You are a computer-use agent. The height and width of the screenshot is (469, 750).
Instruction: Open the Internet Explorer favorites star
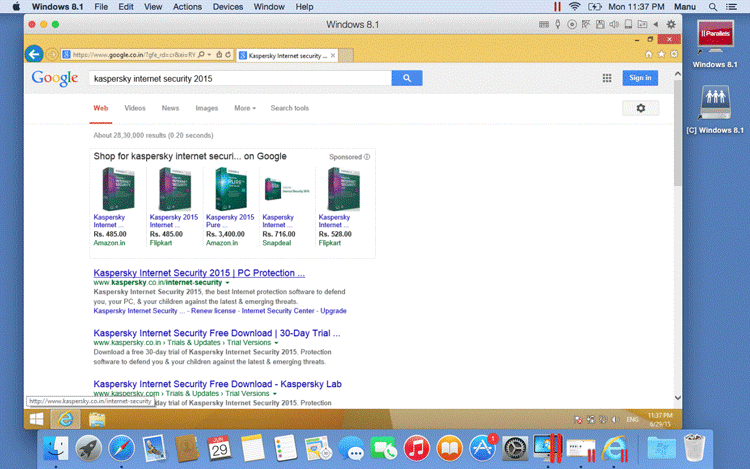pyautogui.click(x=662, y=54)
